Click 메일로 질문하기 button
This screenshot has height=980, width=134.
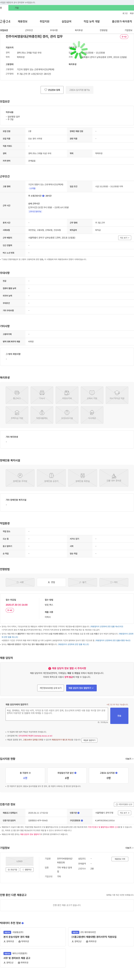89,740
